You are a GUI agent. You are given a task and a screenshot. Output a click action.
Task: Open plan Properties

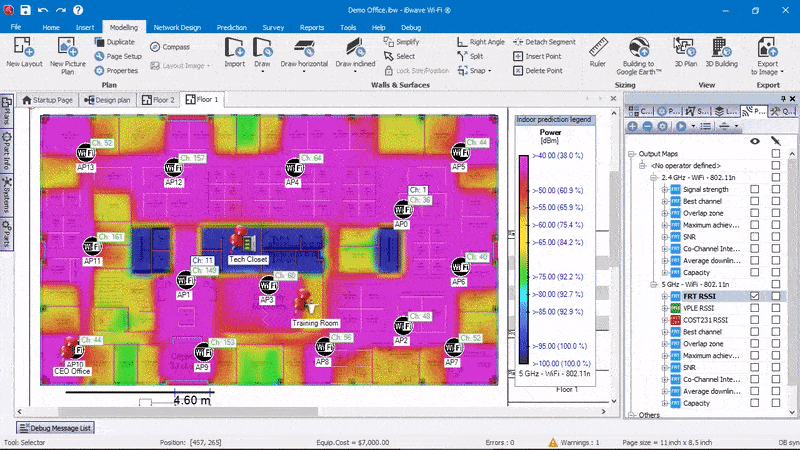116,70
